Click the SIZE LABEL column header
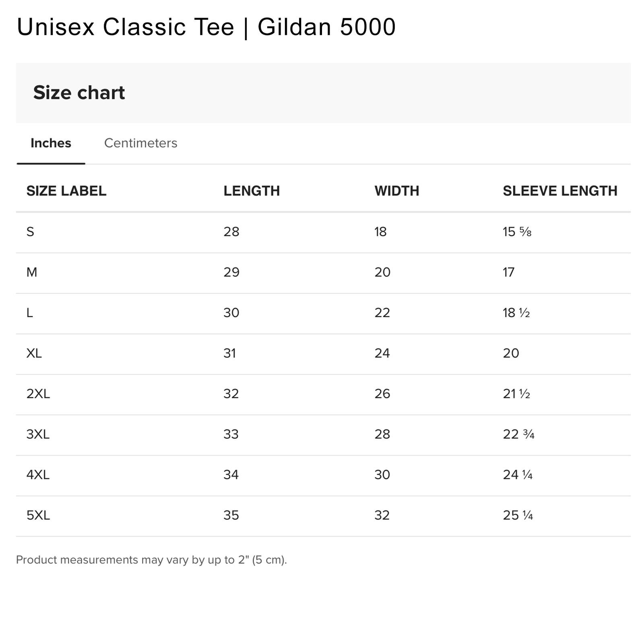The image size is (644, 644). 66,191
